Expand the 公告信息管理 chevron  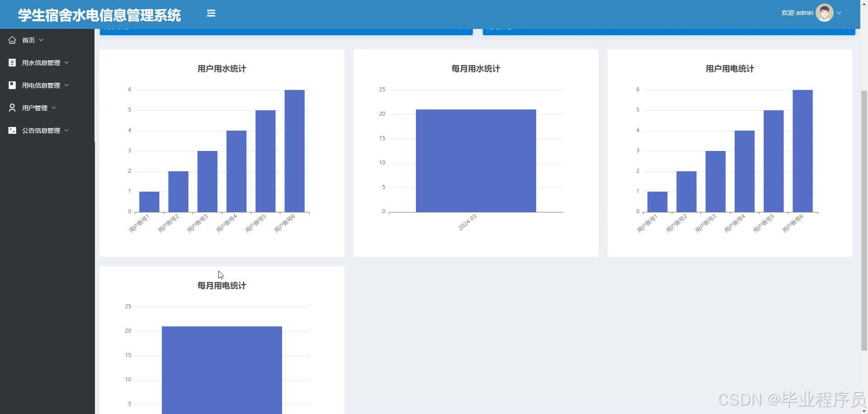coord(66,131)
